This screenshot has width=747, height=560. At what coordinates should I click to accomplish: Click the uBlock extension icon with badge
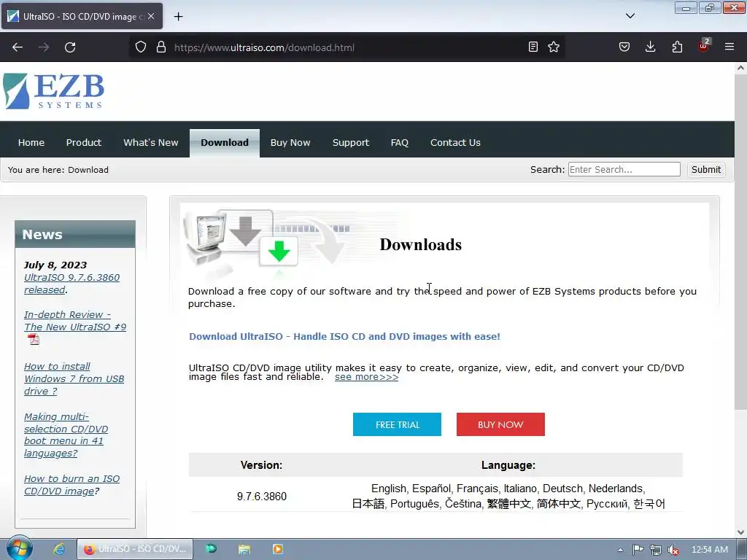coord(704,46)
